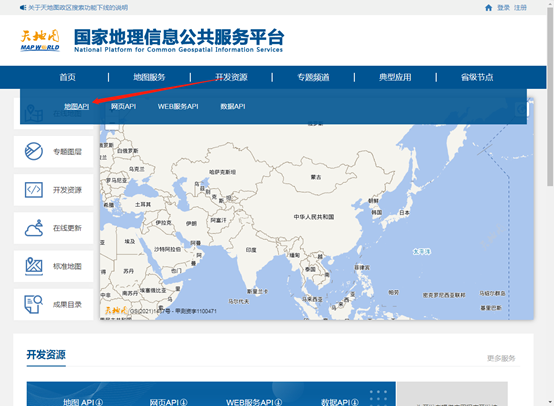Click the WEB服务API card heading
Viewport: 554px width, 406px height.
pos(250,402)
